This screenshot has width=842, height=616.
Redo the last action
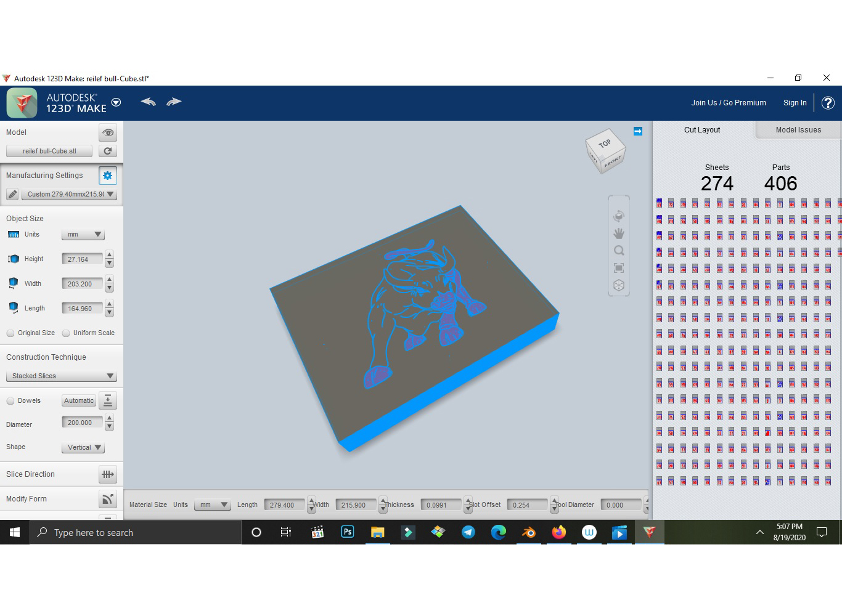click(x=174, y=102)
